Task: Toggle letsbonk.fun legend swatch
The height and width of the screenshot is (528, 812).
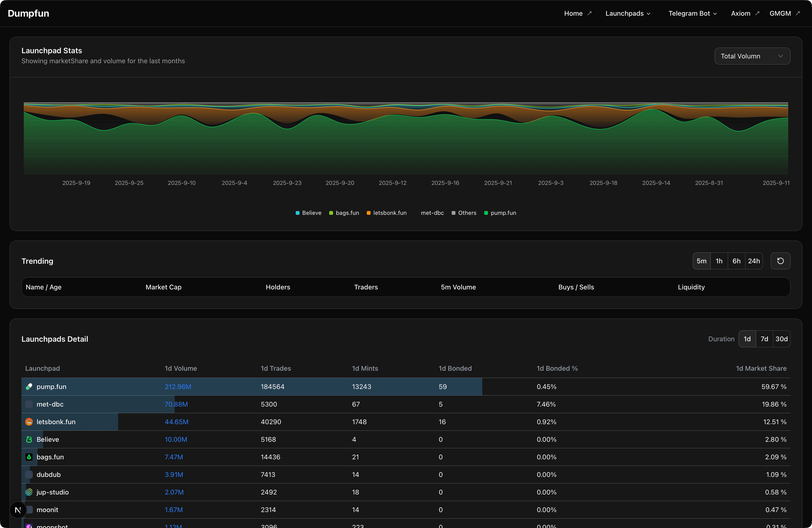Action: 368,213
